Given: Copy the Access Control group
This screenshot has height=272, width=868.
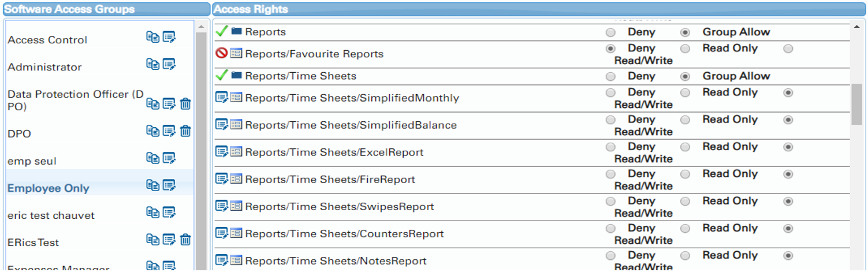Looking at the screenshot, I should pyautogui.click(x=152, y=37).
